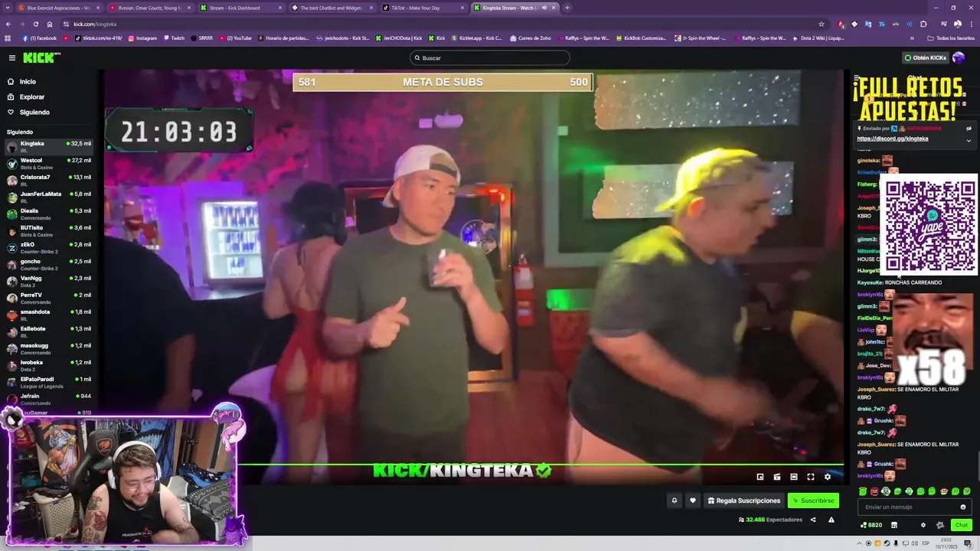Click the heart follow button
The width and height of the screenshot is (980, 551).
point(693,500)
